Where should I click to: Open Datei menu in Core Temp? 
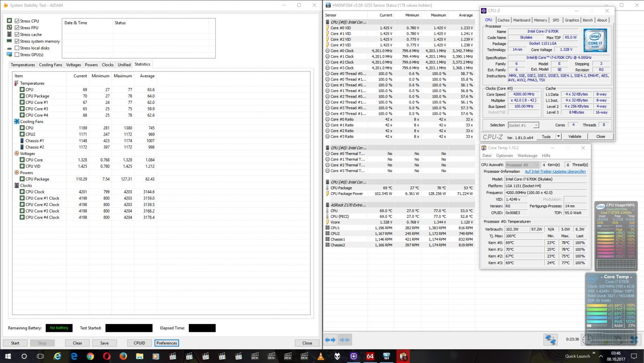[487, 156]
